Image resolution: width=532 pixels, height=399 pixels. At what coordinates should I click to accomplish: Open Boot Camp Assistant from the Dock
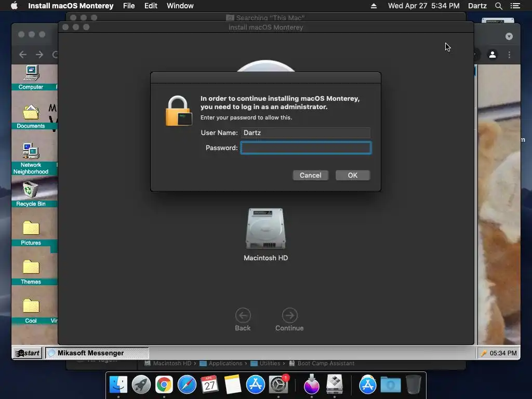[x=335, y=384]
